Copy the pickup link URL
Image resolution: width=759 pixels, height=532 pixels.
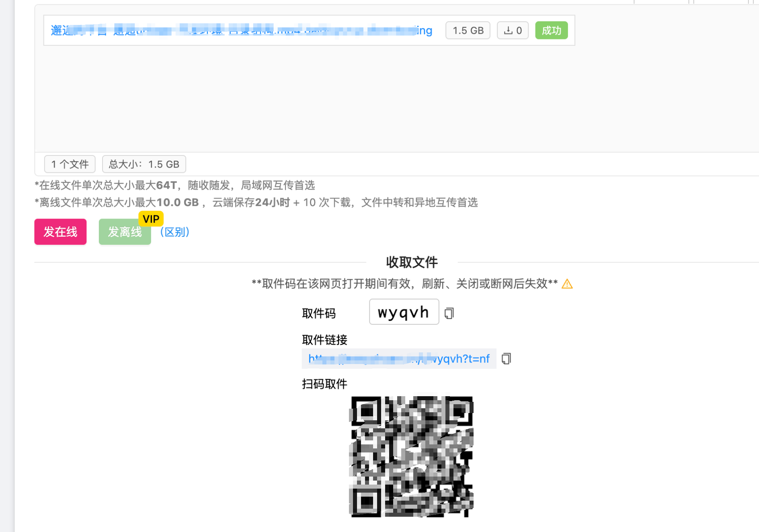506,358
